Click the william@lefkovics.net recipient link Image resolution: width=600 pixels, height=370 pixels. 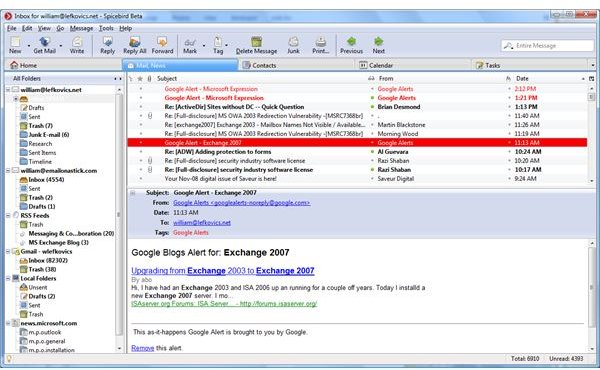pos(202,223)
